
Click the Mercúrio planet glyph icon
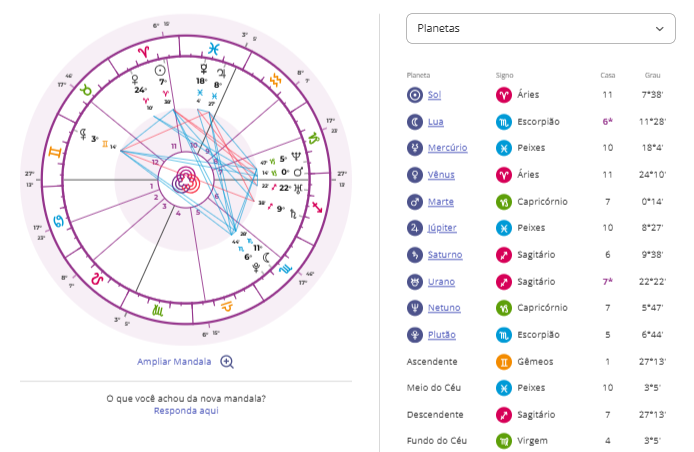[x=414, y=148]
